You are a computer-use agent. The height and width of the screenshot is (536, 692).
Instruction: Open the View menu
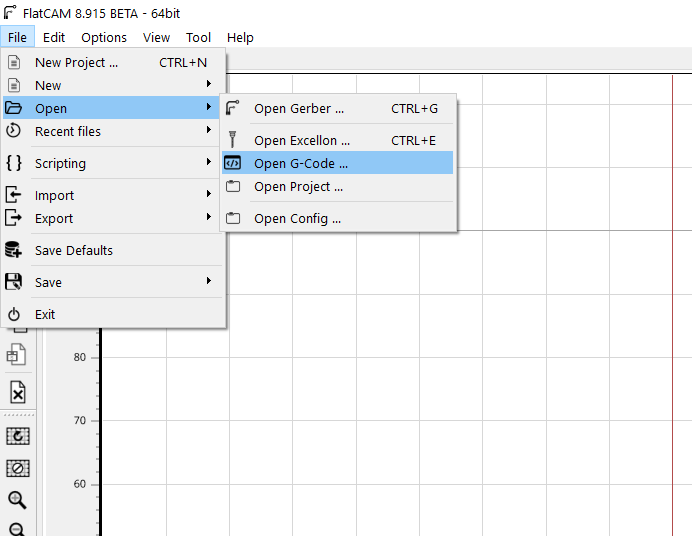[x=156, y=37]
